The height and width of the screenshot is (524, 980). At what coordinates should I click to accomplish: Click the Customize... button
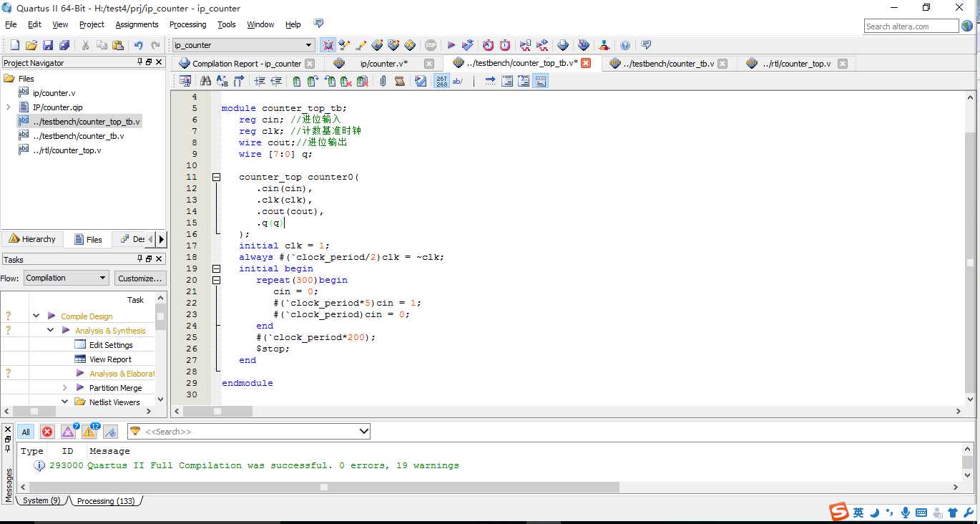click(140, 278)
